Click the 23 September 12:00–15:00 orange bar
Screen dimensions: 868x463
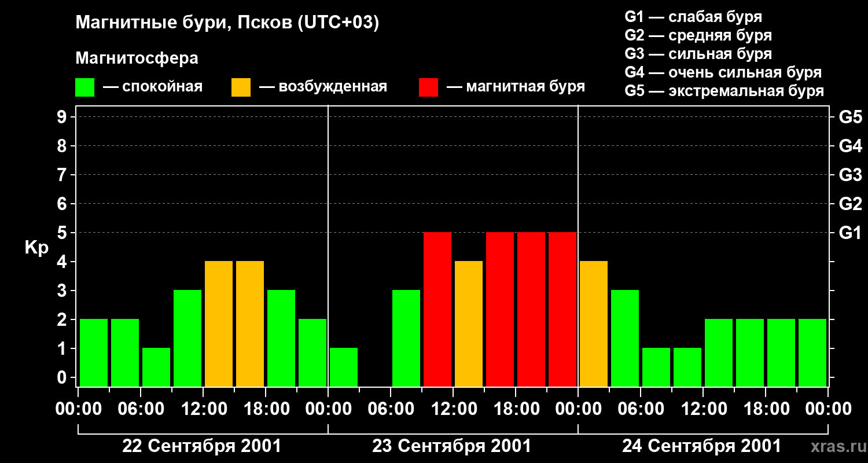469,324
